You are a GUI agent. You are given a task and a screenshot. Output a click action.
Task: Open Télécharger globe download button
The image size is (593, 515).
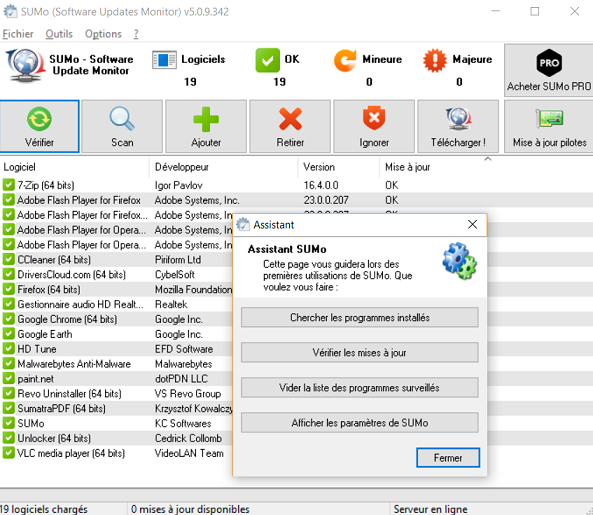[458, 126]
